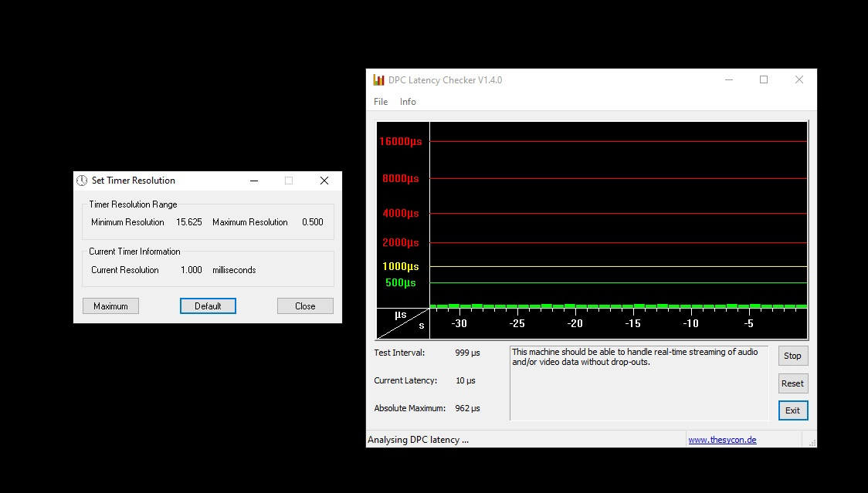Click the resize grip in the status bar corner
The width and height of the screenshot is (868, 493).
point(810,441)
